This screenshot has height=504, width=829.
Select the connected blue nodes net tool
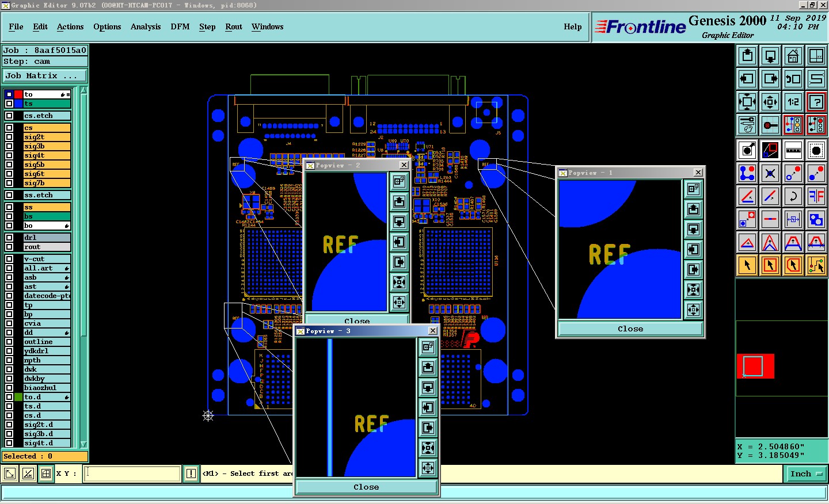[x=747, y=173]
